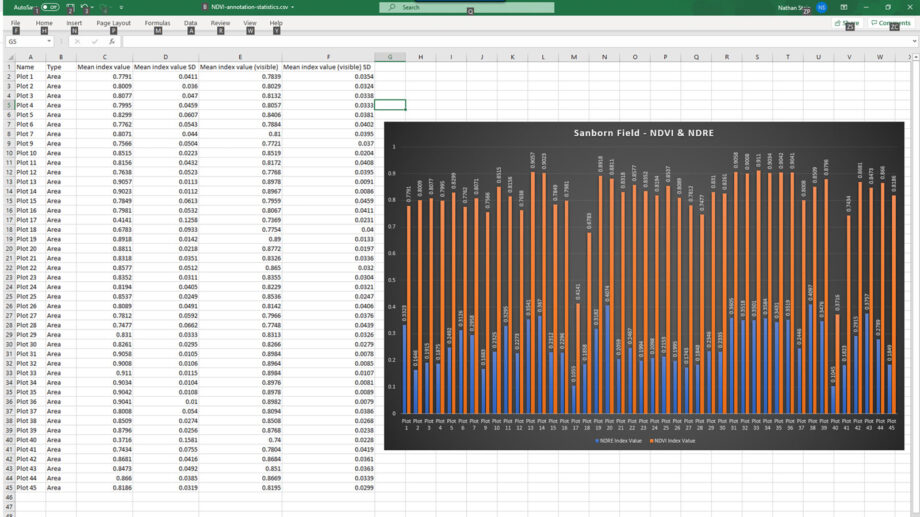This screenshot has height=517, width=920.
Task: Open the Help tab
Action: 276,23
